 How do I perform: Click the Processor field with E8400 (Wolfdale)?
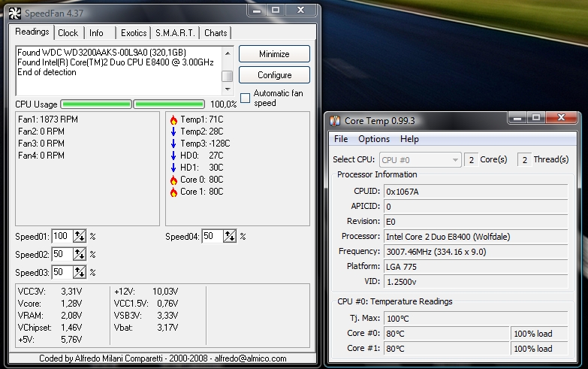click(475, 237)
